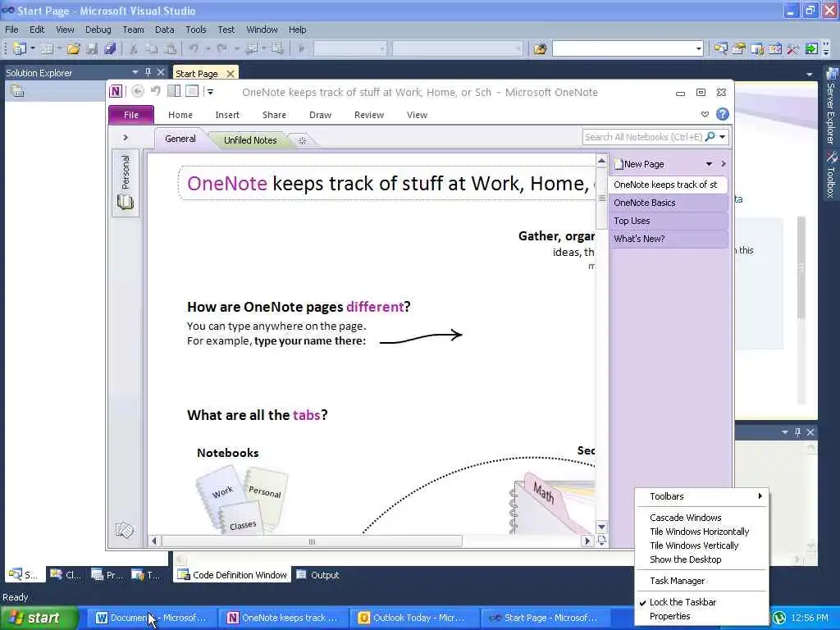Click the Search All Notebooks input field
This screenshot has height=630, width=840.
[643, 137]
